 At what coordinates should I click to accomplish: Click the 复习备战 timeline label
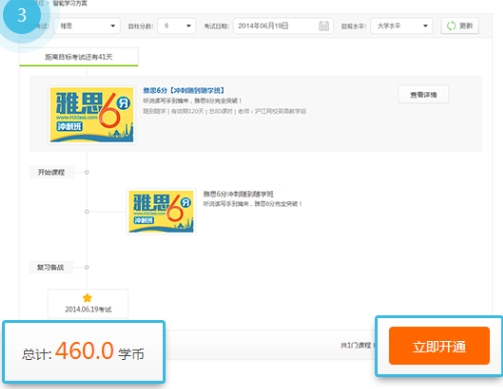[x=50, y=267]
